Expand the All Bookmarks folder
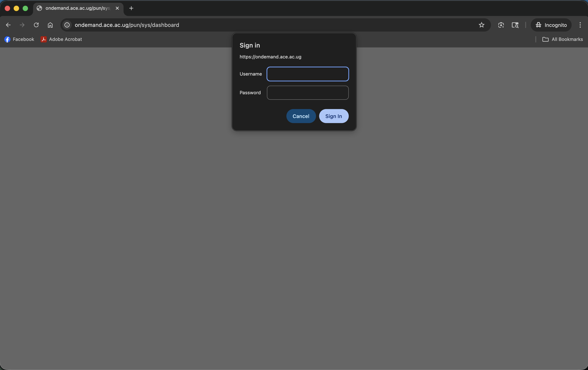 pos(563,39)
